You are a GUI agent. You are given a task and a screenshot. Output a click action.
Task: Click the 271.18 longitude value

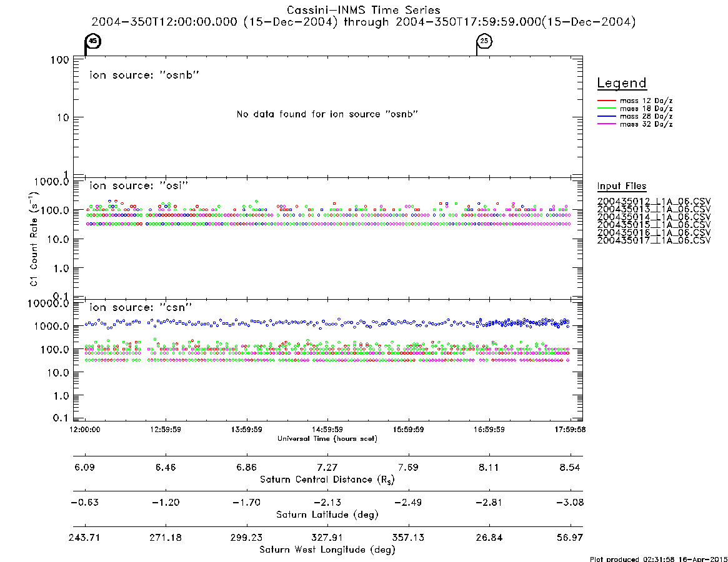[x=166, y=538]
